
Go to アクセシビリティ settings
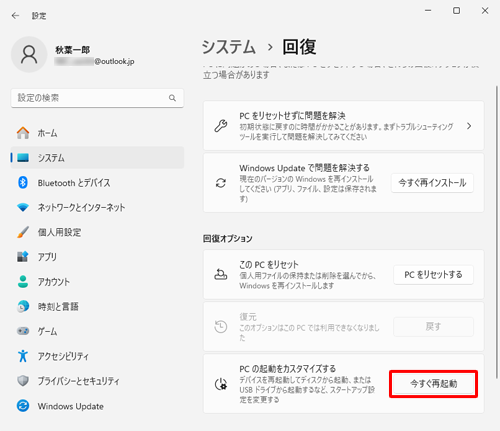(97, 356)
